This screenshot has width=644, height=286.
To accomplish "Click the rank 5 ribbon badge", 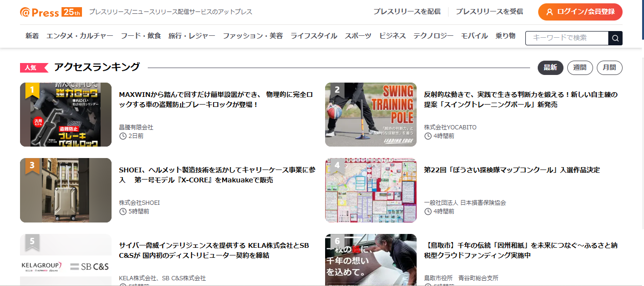I will click(32, 242).
